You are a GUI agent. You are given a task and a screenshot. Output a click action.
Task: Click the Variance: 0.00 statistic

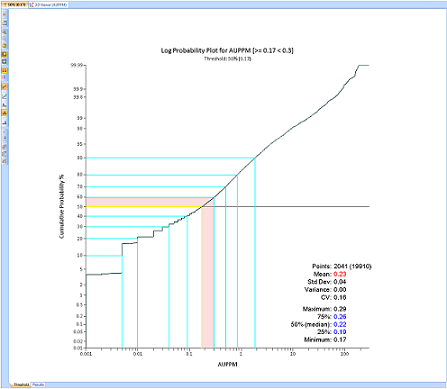click(325, 290)
